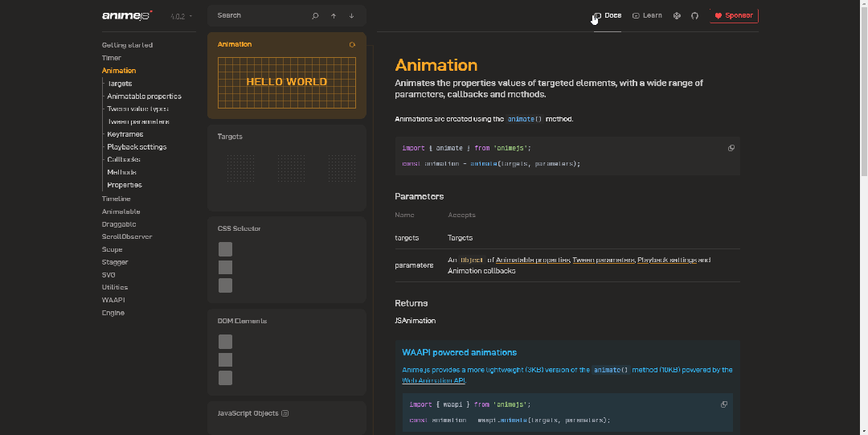Click the Animation card replay icon
This screenshot has width=868, height=435.
click(x=352, y=45)
